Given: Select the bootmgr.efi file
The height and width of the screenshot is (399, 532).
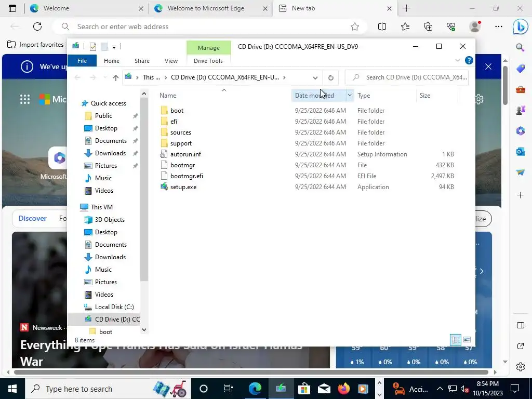Looking at the screenshot, I should coord(187,176).
